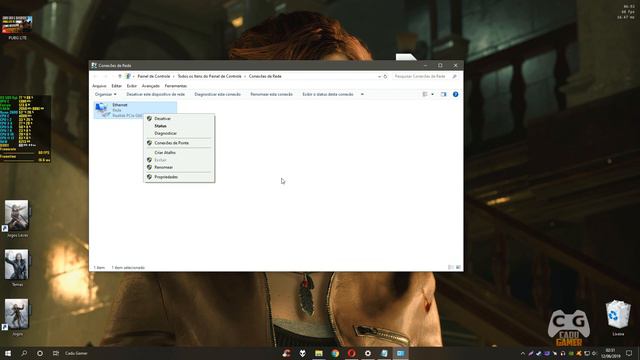Open the Exibir menu

[132, 86]
